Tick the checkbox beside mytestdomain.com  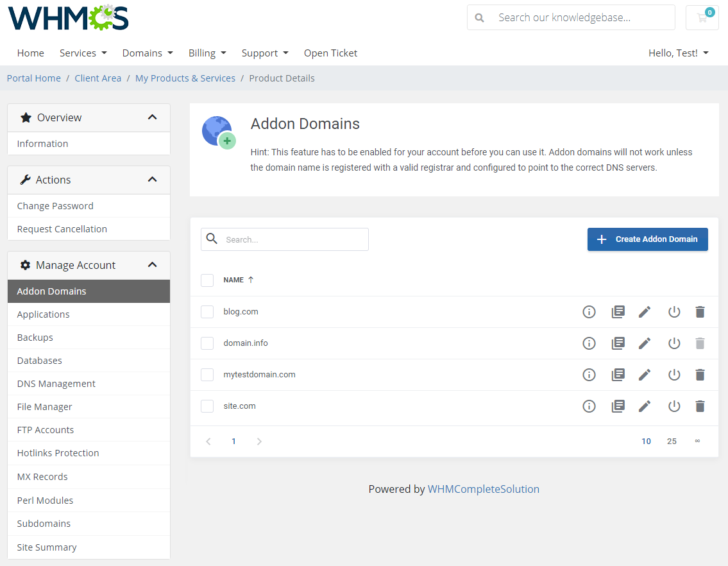(x=207, y=374)
